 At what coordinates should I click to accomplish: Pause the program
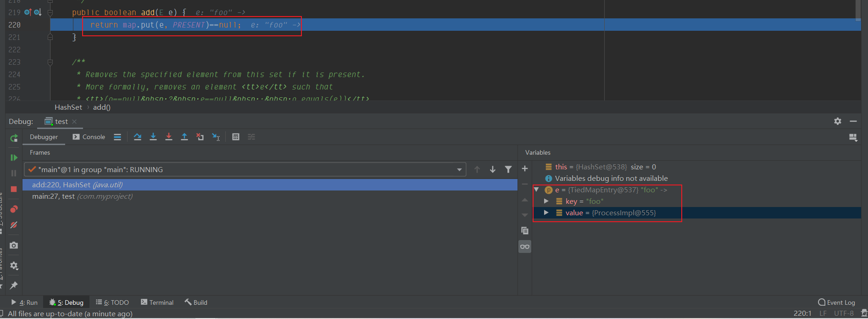(x=14, y=173)
